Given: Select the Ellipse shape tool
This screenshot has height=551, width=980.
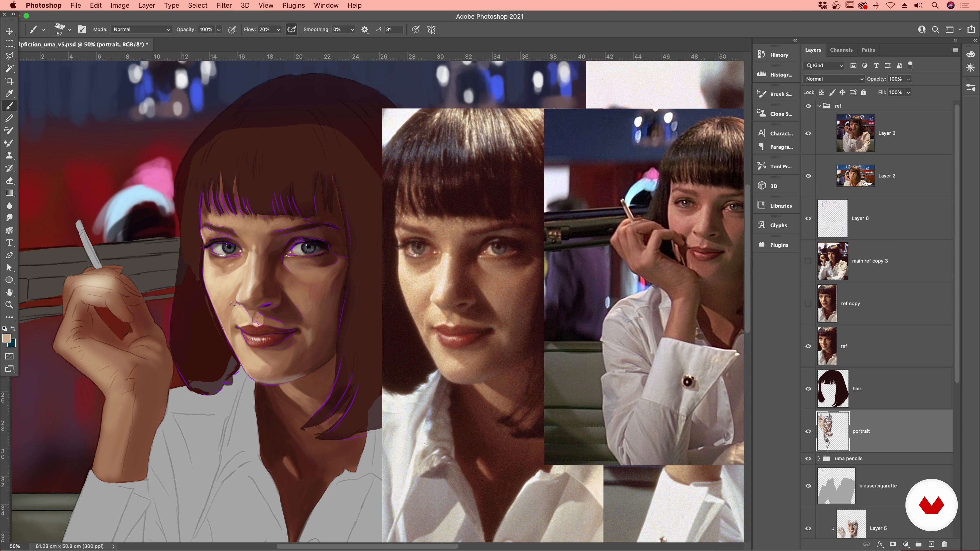Looking at the screenshot, I should [x=9, y=280].
